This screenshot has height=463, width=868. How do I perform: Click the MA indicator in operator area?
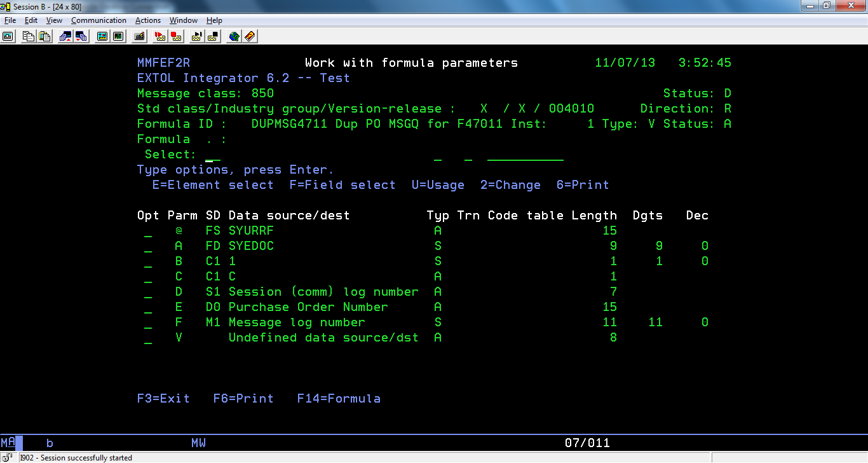pyautogui.click(x=8, y=443)
